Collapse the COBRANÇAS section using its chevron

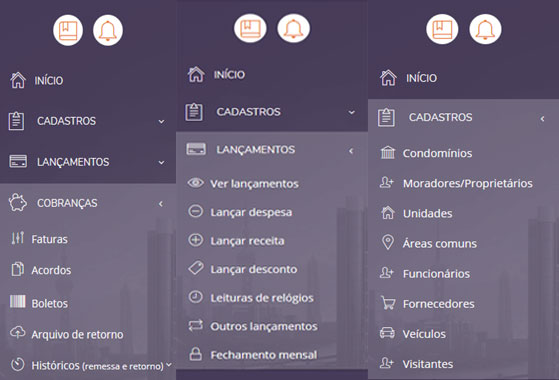click(161, 204)
